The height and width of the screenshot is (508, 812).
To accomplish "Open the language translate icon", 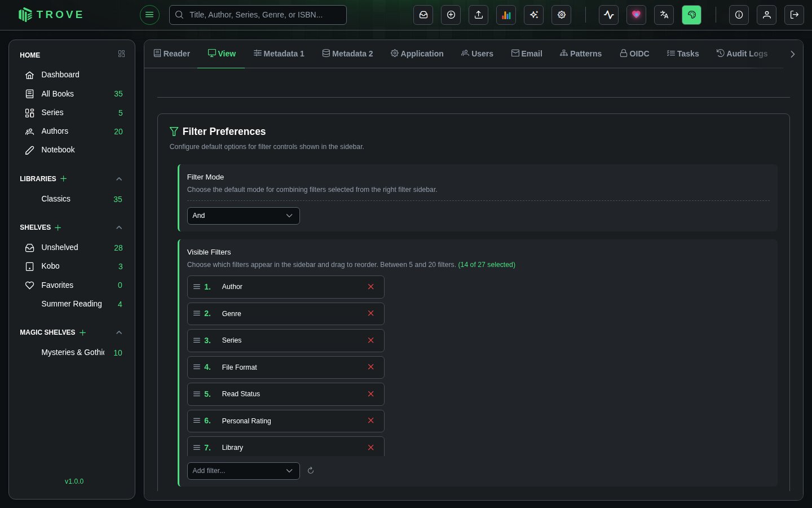I will coord(664,15).
